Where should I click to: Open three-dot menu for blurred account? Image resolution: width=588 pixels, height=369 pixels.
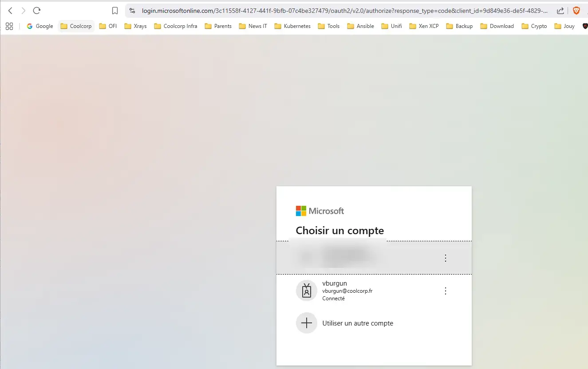point(446,258)
